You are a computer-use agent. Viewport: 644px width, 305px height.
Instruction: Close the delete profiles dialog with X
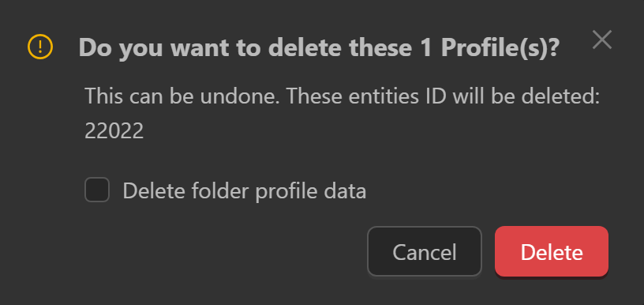[602, 40]
